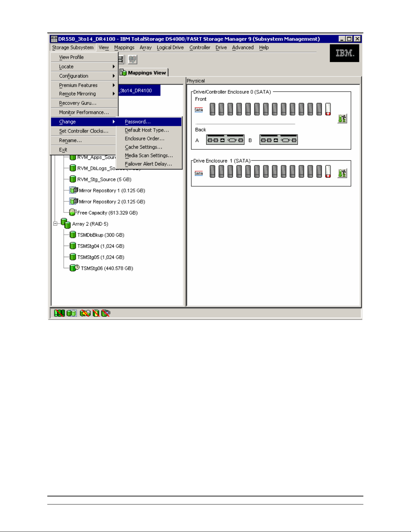The height and width of the screenshot is (532, 411).
Task: Select Mirror Repository 1 icon
Action: point(73,190)
